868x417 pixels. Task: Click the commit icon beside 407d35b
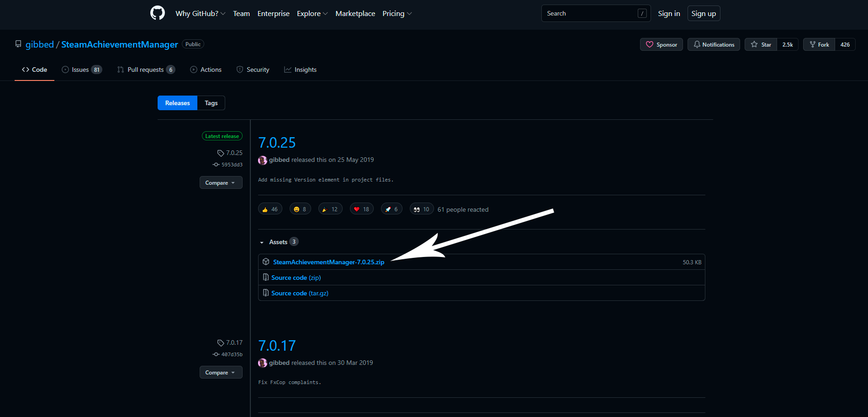pos(216,354)
